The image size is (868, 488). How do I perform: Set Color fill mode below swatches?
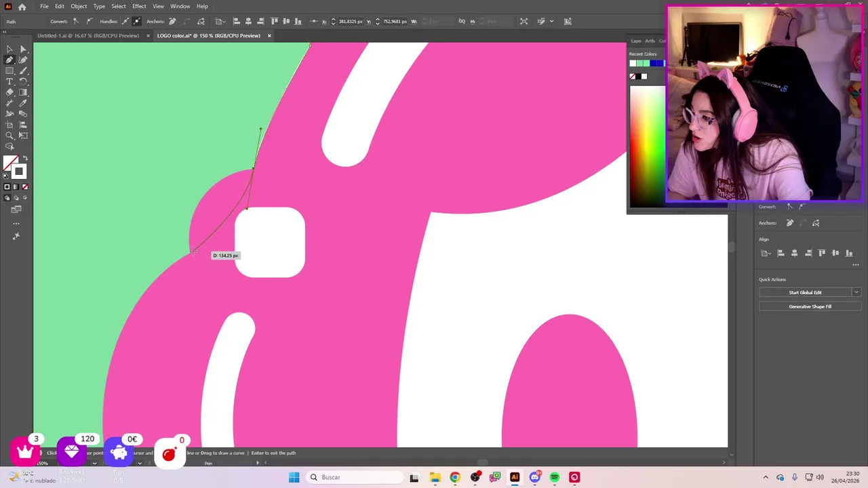click(7, 186)
